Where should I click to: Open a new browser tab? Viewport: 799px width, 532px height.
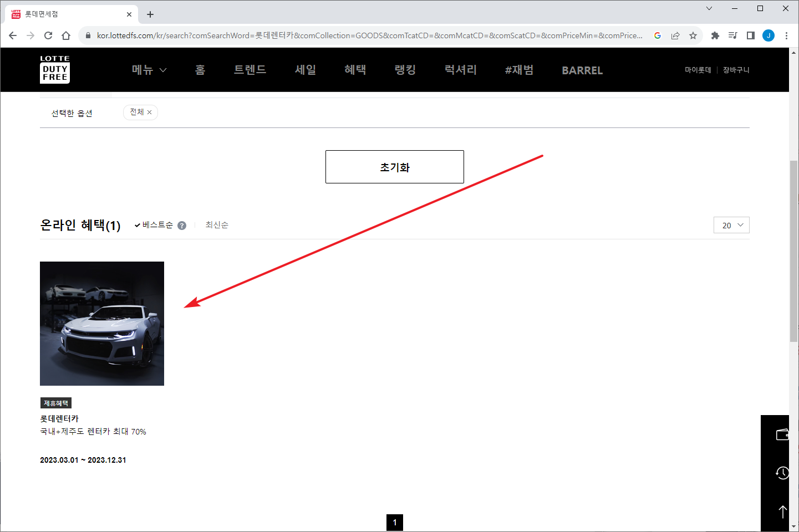(150, 14)
